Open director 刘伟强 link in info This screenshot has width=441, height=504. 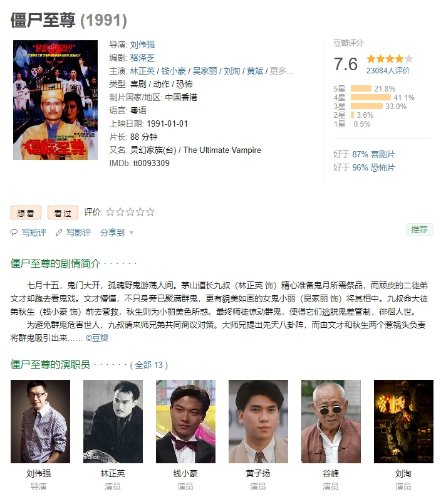pyautogui.click(x=143, y=45)
